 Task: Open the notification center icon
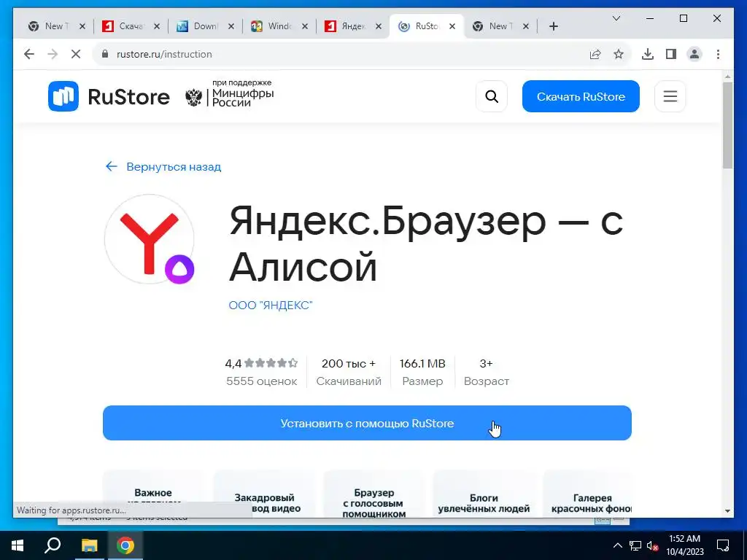[723, 545]
